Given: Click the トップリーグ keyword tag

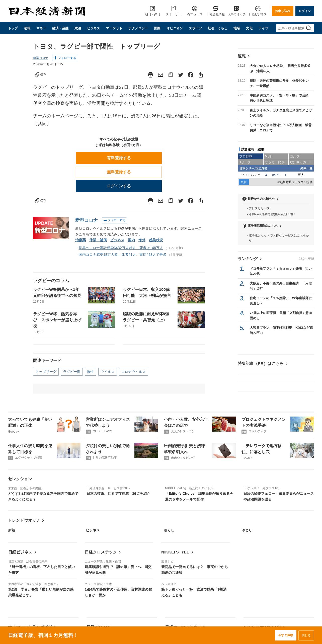Looking at the screenshot, I should pos(46,372).
